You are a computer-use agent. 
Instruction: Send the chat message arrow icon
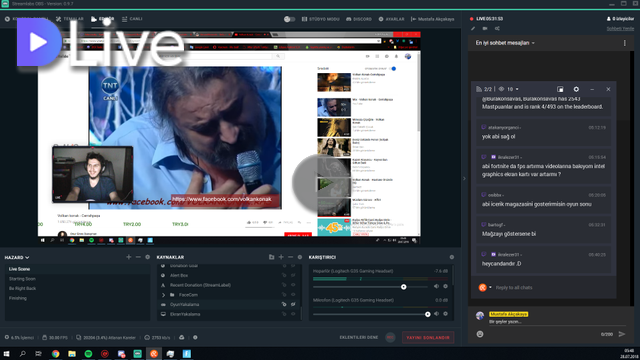tap(622, 334)
